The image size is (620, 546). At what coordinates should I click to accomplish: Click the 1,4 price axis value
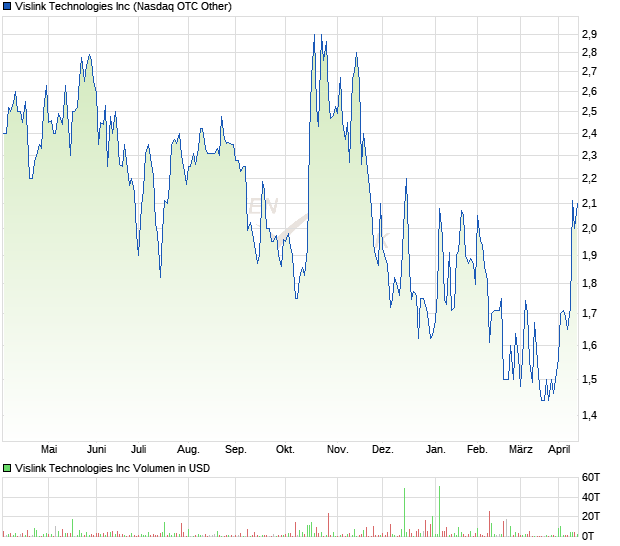coord(589,416)
